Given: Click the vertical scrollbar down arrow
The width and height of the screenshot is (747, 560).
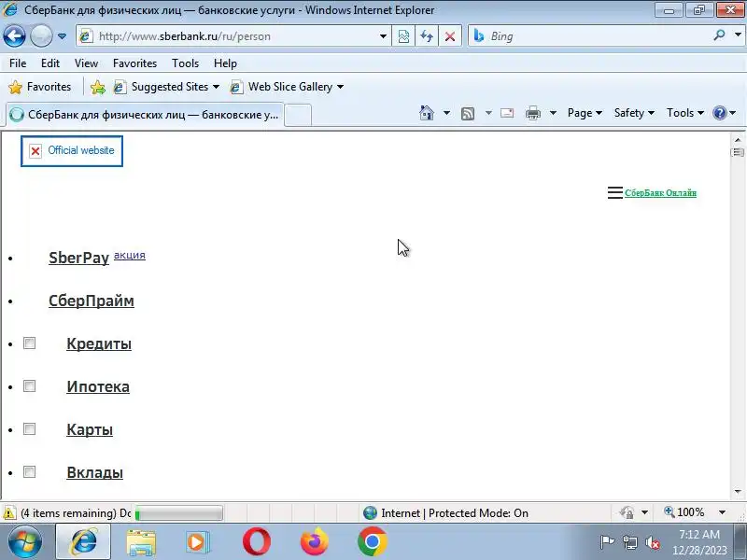Looking at the screenshot, I should [738, 492].
